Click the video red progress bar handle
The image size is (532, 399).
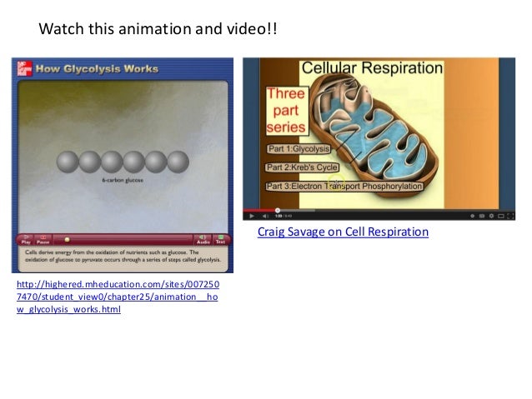278,210
